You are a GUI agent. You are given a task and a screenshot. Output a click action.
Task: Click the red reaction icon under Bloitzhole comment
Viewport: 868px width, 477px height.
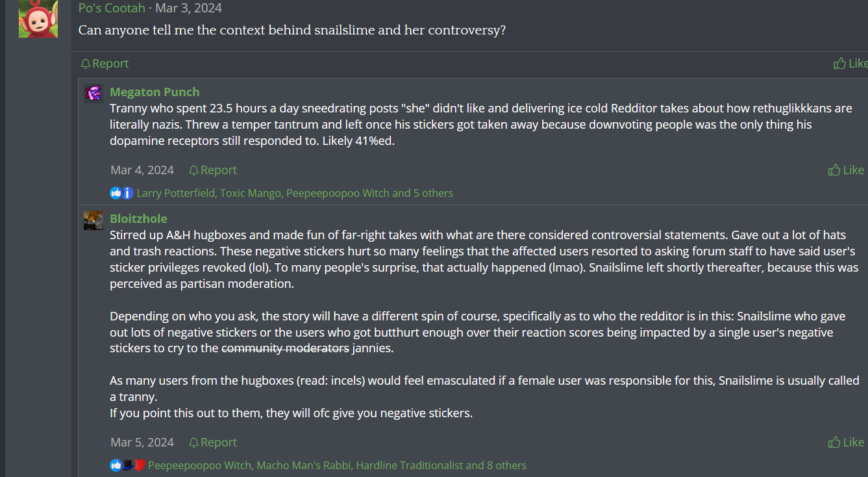pos(139,465)
